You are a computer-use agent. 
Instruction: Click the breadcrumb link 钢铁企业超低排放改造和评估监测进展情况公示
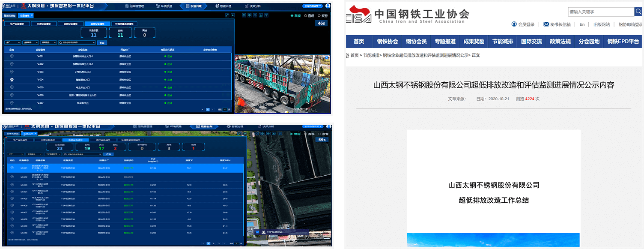click(425, 55)
